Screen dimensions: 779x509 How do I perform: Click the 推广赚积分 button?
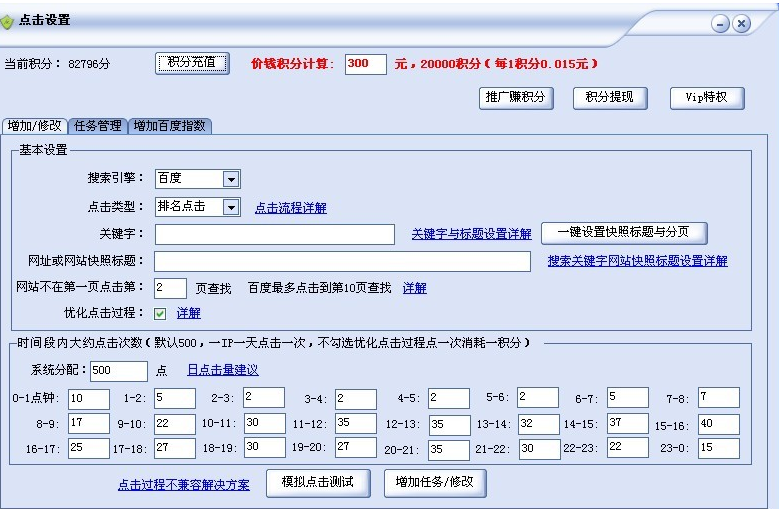(x=516, y=98)
